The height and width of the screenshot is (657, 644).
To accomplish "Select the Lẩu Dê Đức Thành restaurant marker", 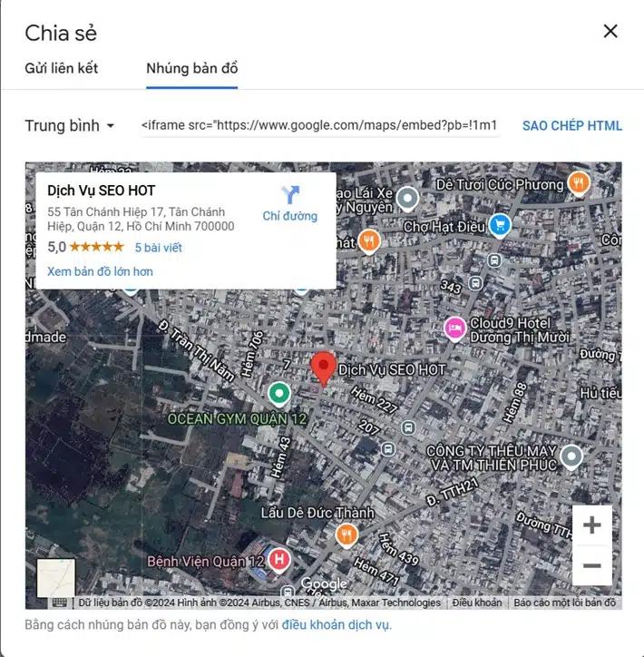I will (x=346, y=535).
